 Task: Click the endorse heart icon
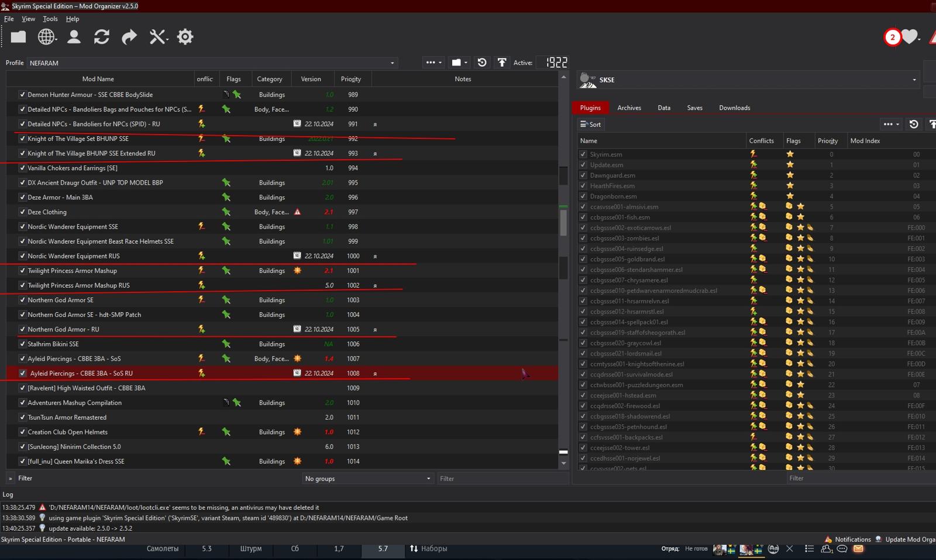pyautogui.click(x=909, y=37)
